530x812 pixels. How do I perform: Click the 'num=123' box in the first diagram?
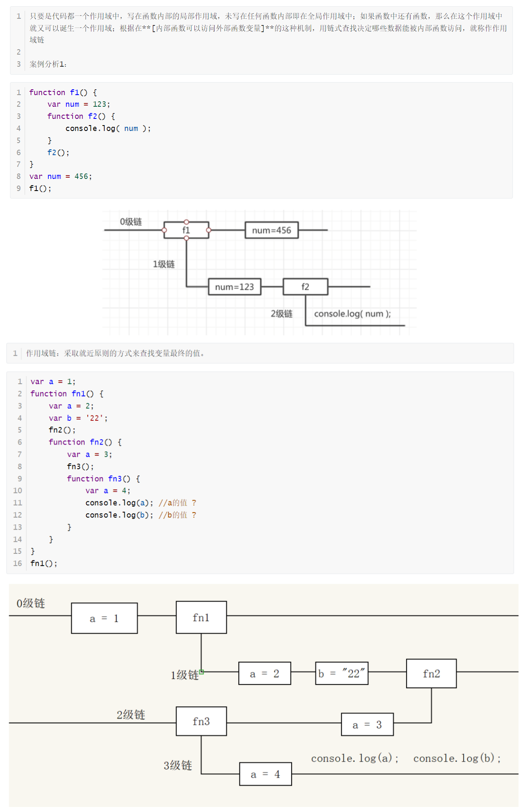[235, 287]
